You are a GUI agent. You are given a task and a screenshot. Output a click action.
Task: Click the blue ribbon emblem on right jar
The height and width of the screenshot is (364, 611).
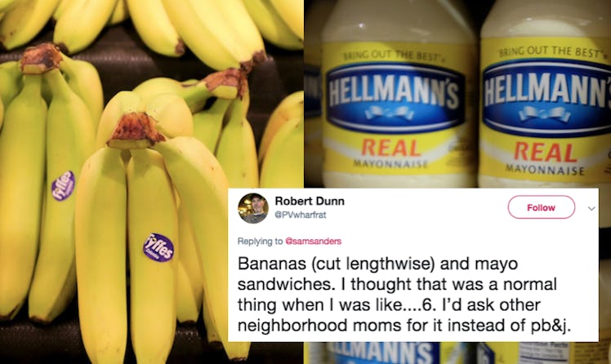coord(544,113)
